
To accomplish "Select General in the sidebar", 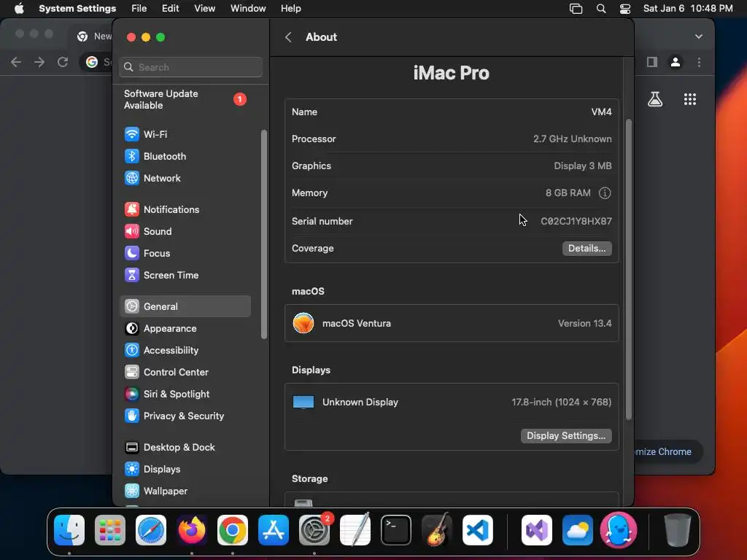I will tap(185, 307).
